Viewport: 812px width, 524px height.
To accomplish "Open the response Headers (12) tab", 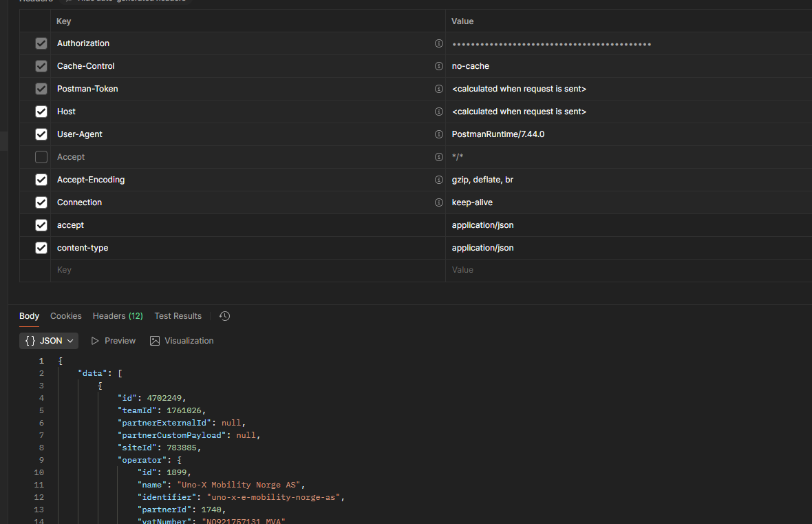I will [118, 316].
